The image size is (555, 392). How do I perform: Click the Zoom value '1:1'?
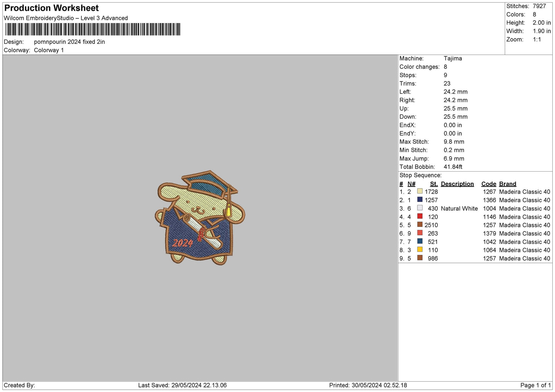[x=537, y=40]
